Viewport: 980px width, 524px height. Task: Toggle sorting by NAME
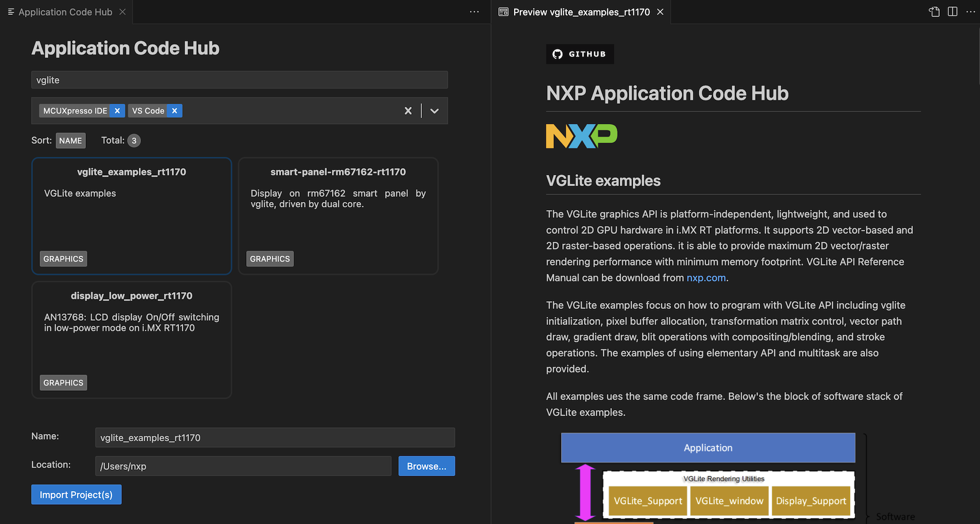[70, 140]
